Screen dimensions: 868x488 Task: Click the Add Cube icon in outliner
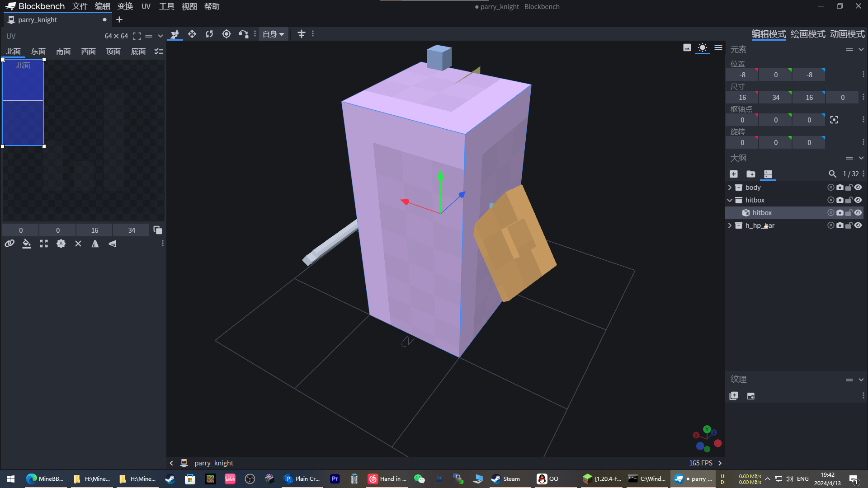pyautogui.click(x=734, y=174)
